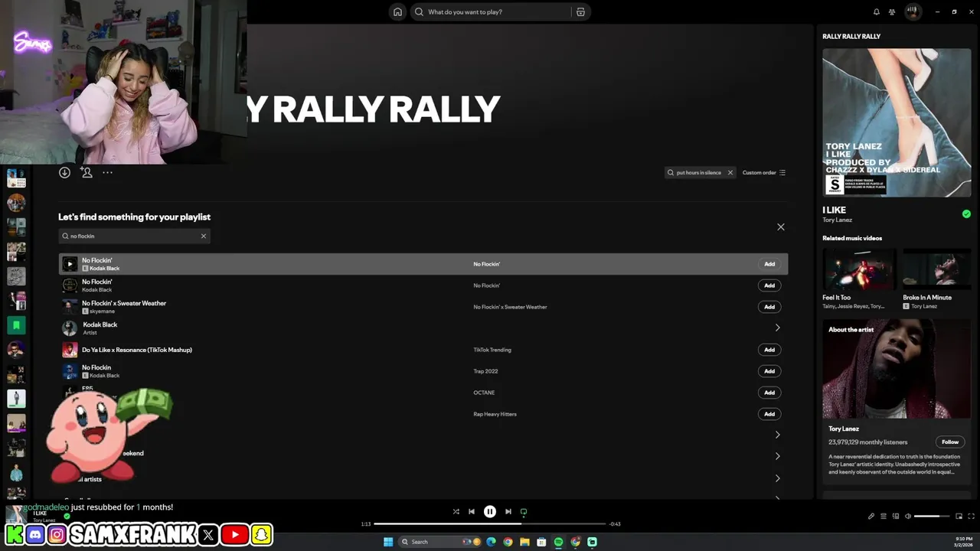This screenshot has width=980, height=551.
Task: Click the 'put hours in silence' filter box
Action: (x=700, y=173)
